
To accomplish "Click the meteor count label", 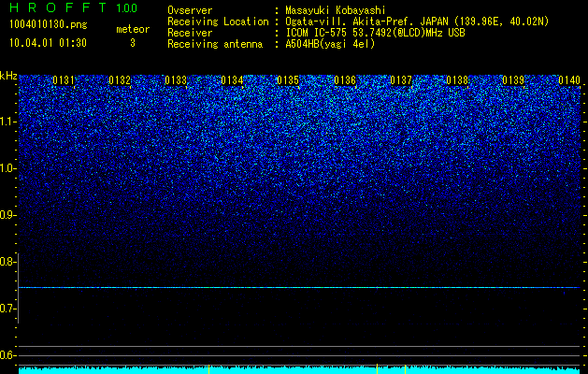I will pos(133,29).
